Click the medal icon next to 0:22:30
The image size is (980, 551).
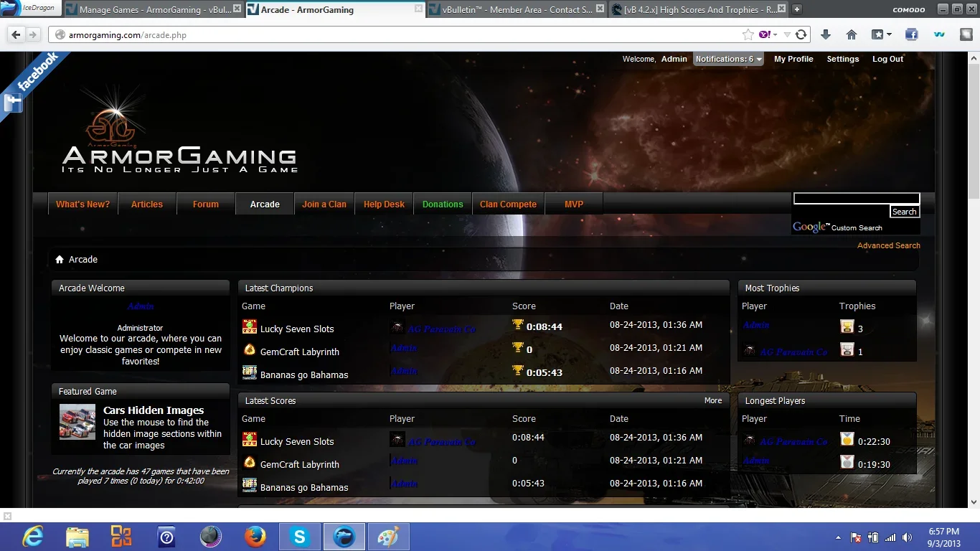coord(847,439)
